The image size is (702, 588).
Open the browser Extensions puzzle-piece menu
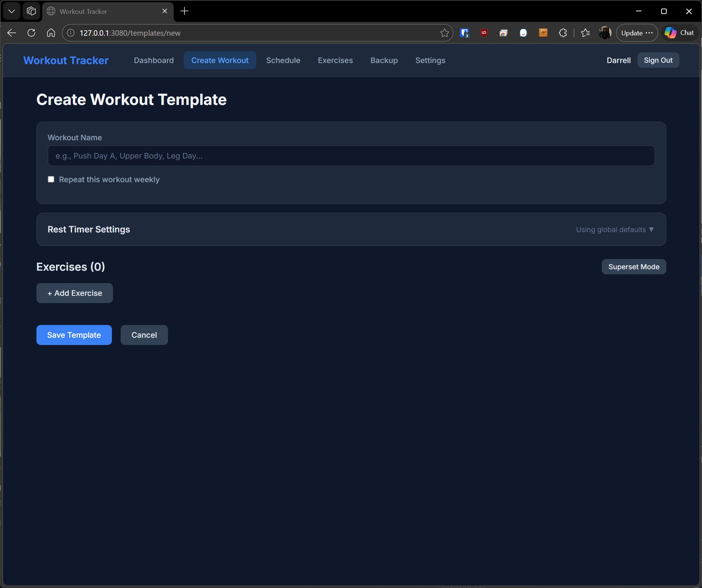coord(563,33)
